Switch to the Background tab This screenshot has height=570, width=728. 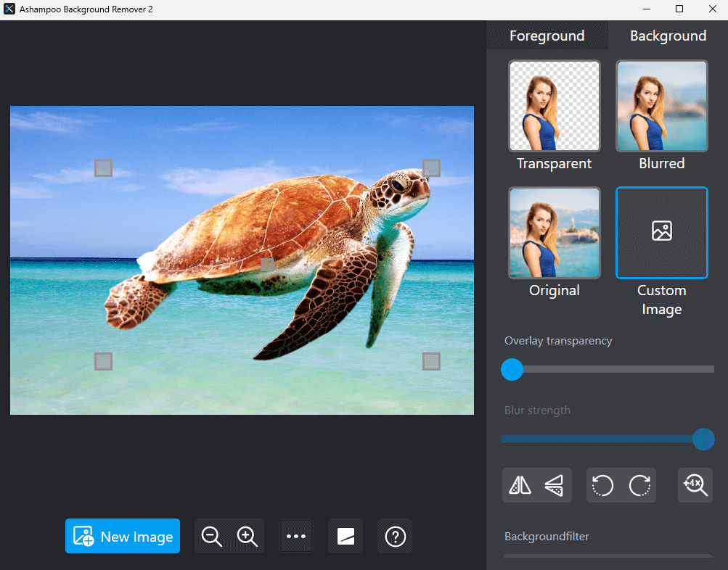[x=668, y=35]
